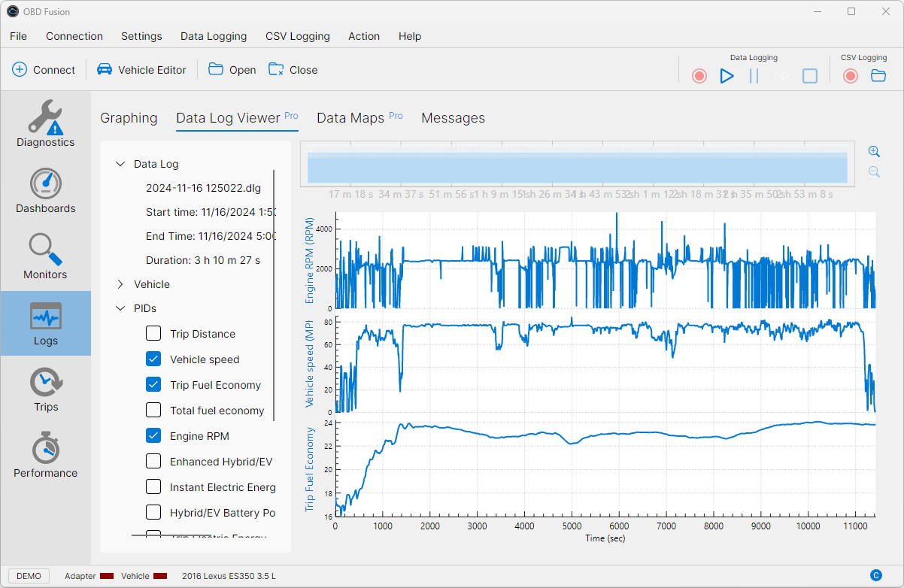This screenshot has width=904, height=588.
Task: Enable the Trip Distance PID
Action: (153, 333)
